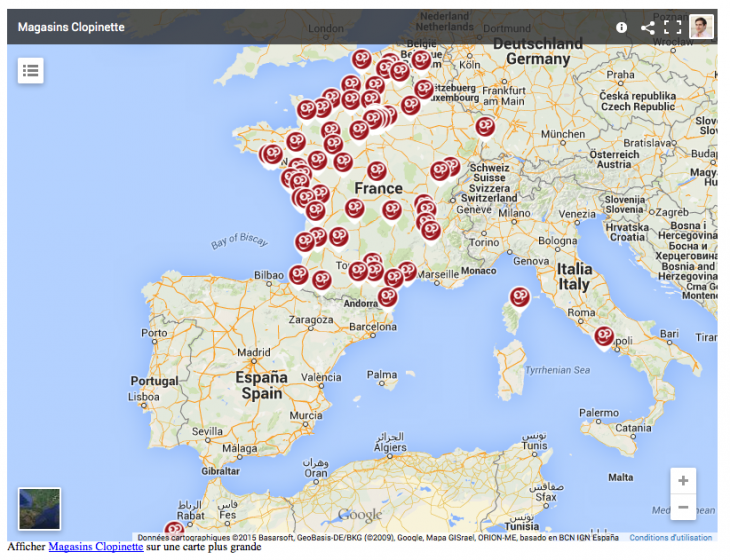This screenshot has width=730, height=560.
Task: Select the store marker just above the France label
Action: click(377, 171)
